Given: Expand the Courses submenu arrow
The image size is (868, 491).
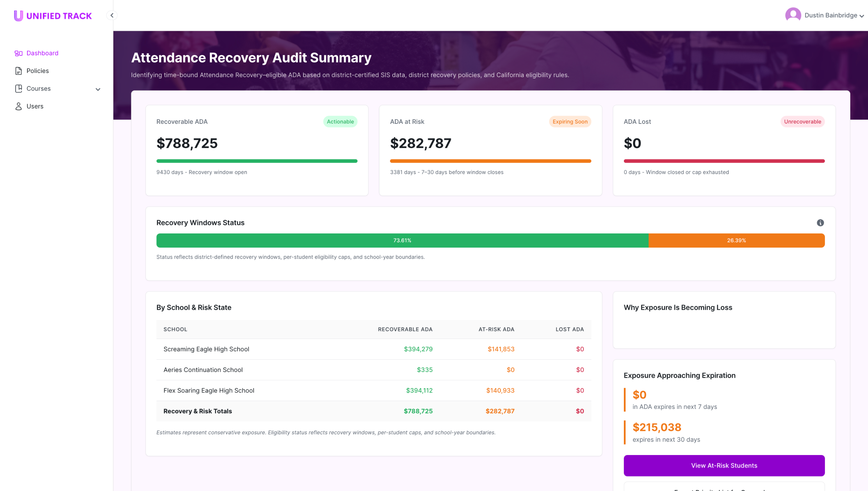Looking at the screenshot, I should [x=98, y=89].
